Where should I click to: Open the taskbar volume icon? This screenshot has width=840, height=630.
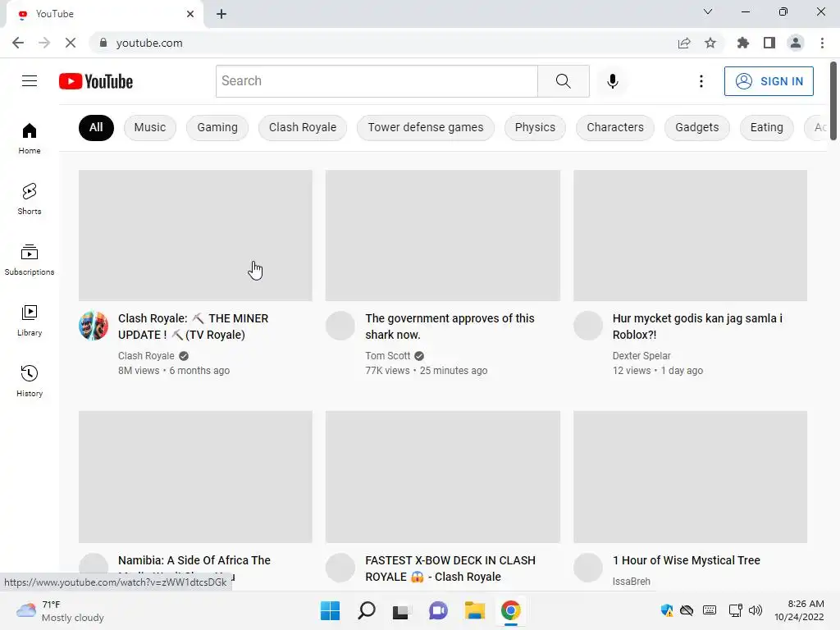tap(756, 610)
